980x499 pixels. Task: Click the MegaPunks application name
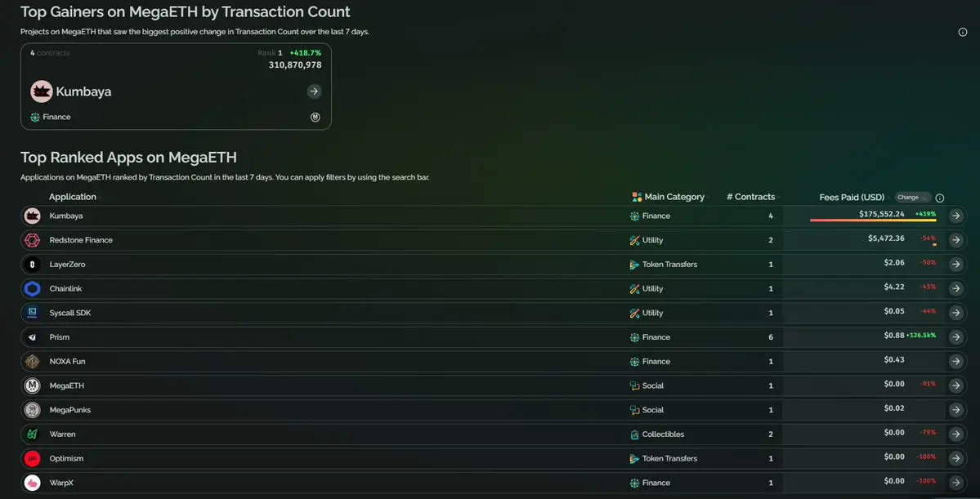(x=70, y=410)
